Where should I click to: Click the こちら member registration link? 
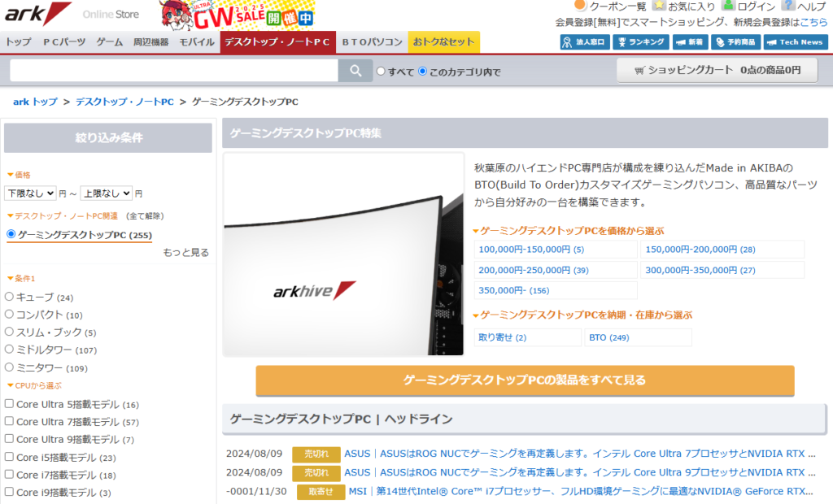(813, 22)
